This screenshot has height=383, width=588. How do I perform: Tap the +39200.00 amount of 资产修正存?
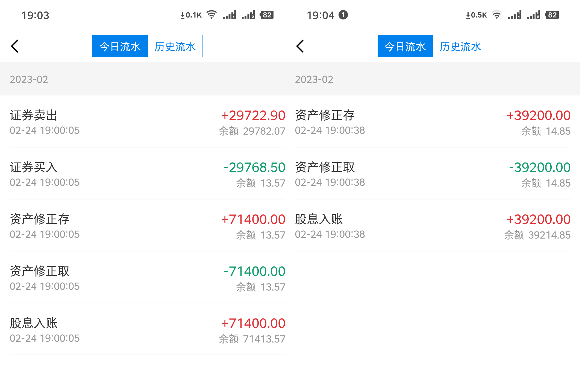pyautogui.click(x=538, y=115)
